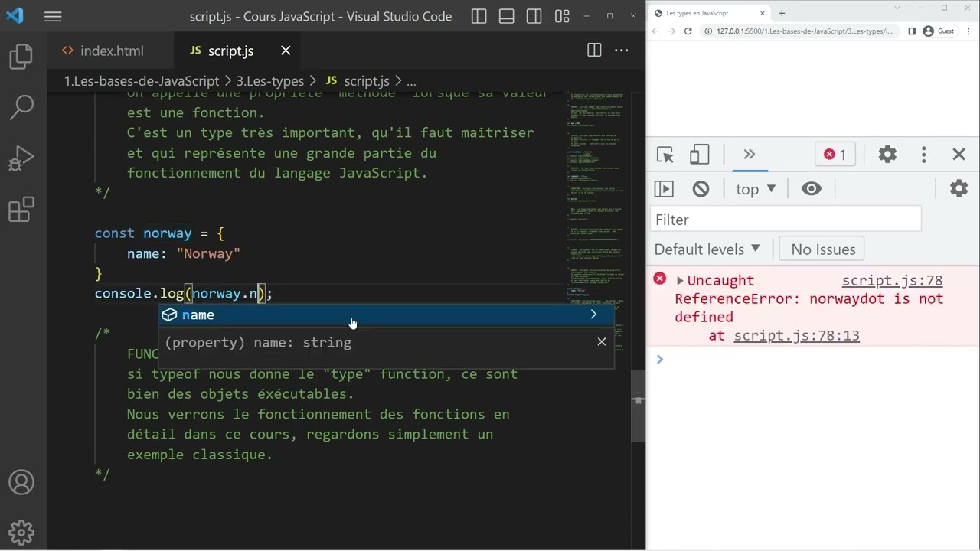
Task: Open the VS Code hamburger menu
Action: click(53, 16)
